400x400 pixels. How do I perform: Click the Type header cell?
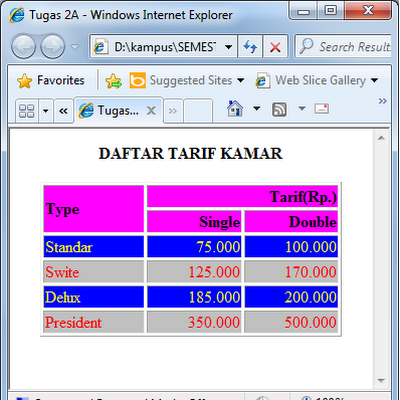coord(94,209)
